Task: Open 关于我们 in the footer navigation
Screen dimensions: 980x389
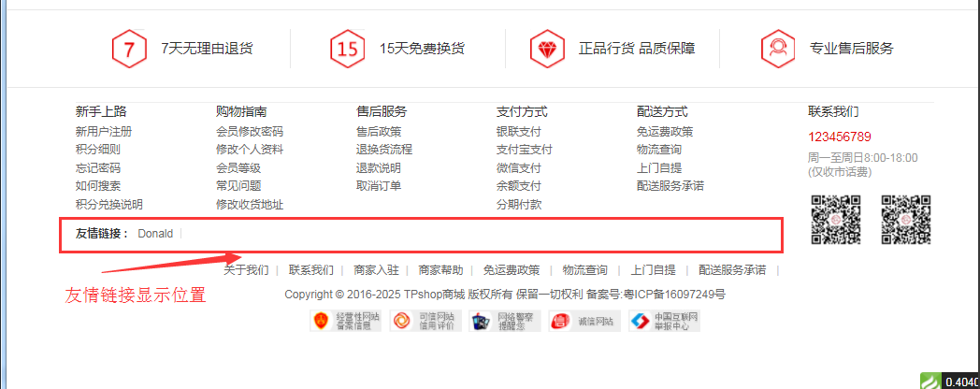Action: [246, 270]
